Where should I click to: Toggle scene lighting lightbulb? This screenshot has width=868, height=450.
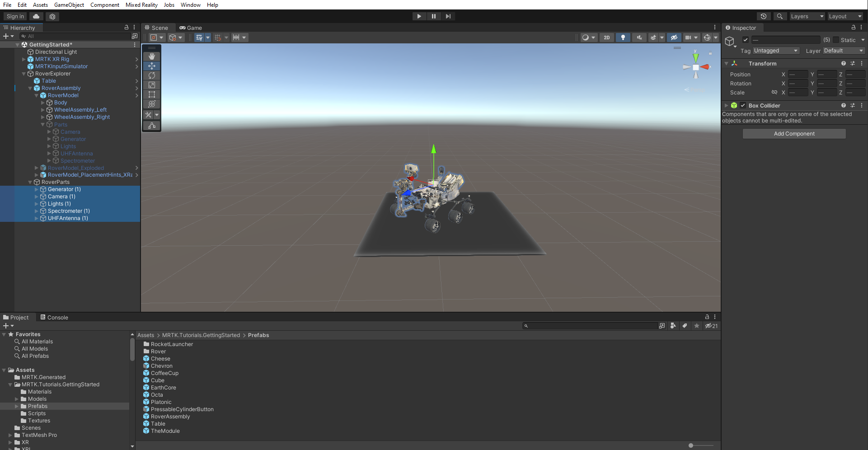623,37
